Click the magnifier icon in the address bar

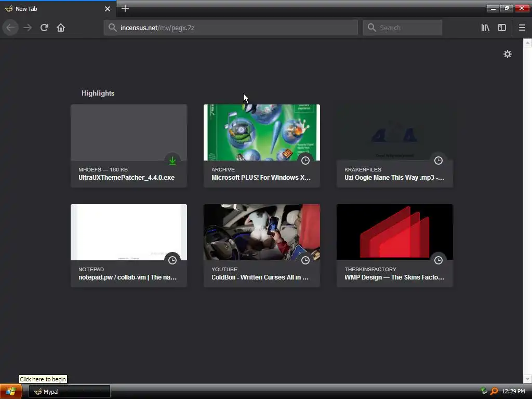[x=113, y=28]
